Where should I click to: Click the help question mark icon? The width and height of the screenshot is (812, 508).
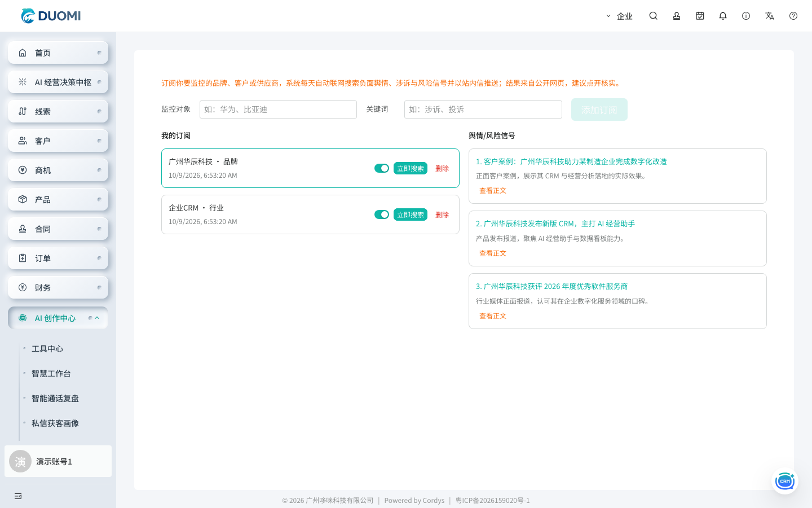tap(793, 16)
